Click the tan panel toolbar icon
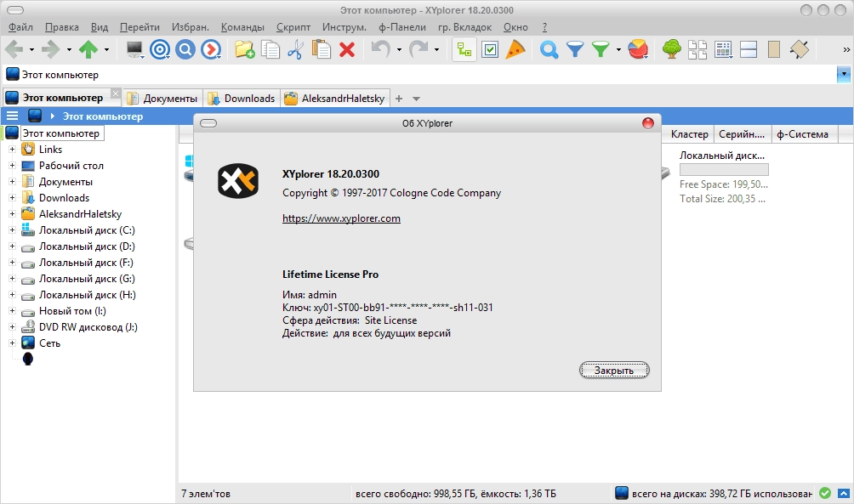This screenshot has height=504, width=854. (774, 49)
